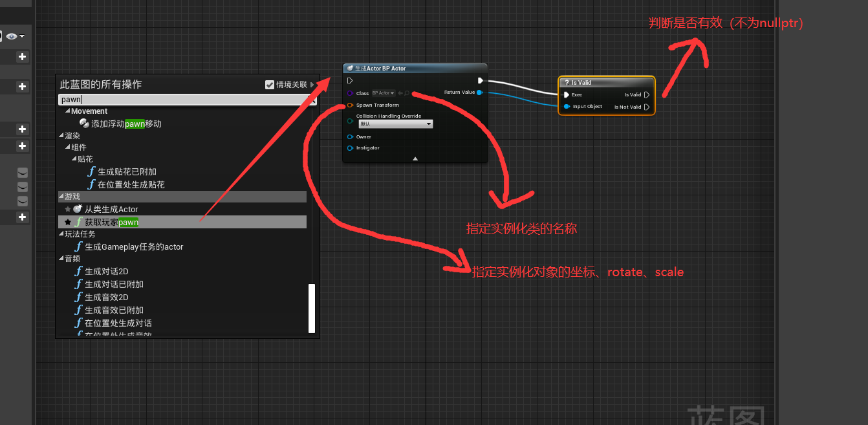868x425 pixels.
Task: Click the Is Valid output exec pin
Action: [x=647, y=94]
